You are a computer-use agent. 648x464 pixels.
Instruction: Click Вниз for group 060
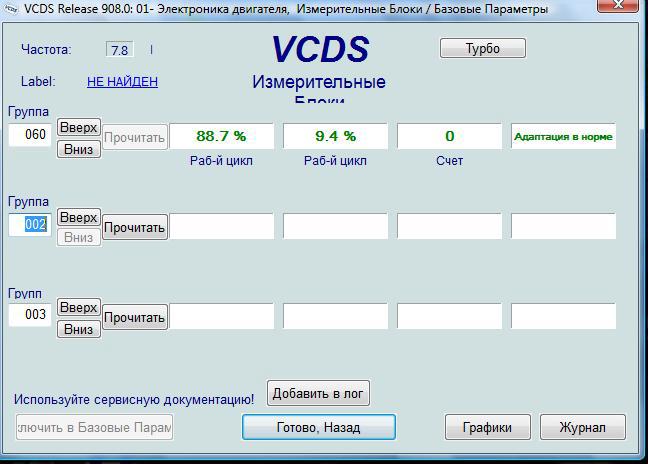78,149
